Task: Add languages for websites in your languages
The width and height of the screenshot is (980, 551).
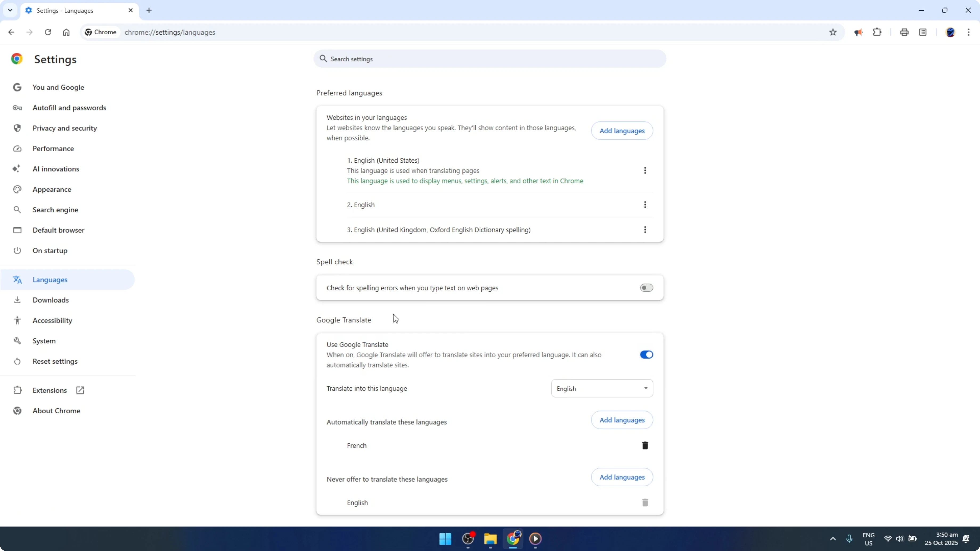Action: tap(622, 130)
